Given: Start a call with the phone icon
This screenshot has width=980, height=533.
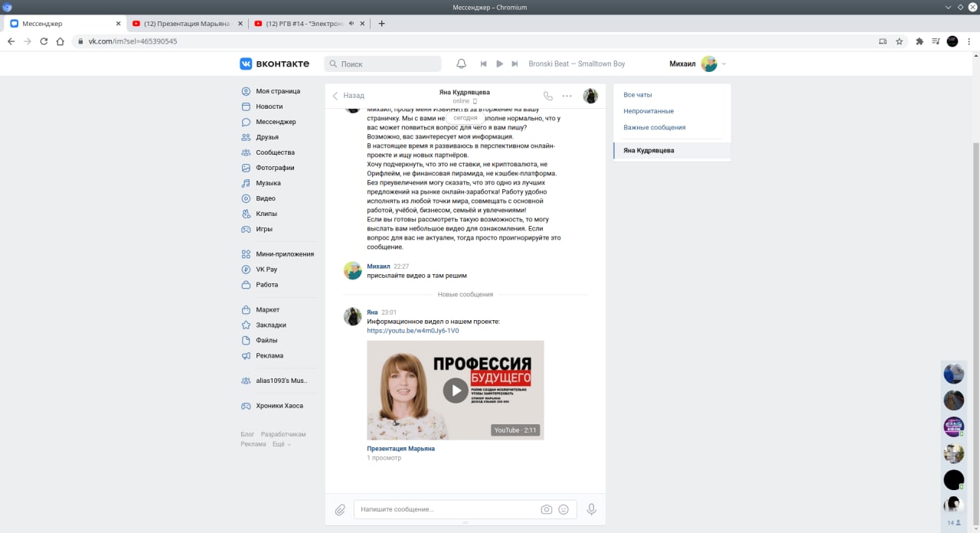Looking at the screenshot, I should [547, 96].
